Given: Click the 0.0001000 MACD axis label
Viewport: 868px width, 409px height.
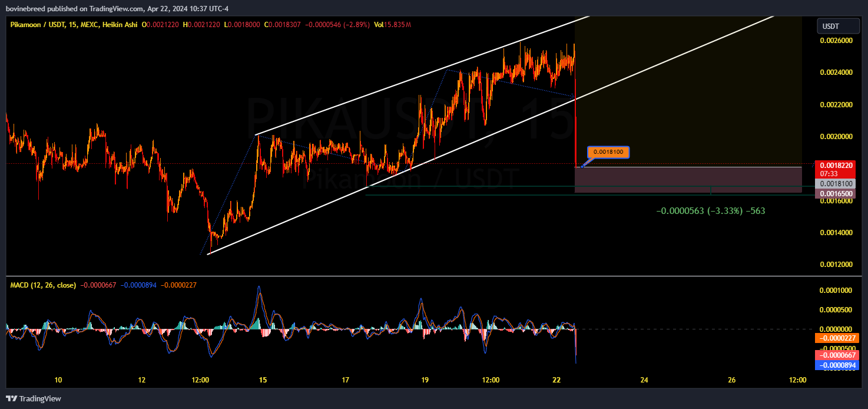Looking at the screenshot, I should [x=836, y=291].
